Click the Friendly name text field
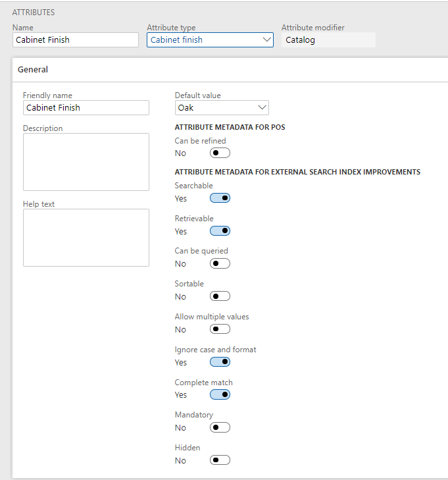 (86, 107)
